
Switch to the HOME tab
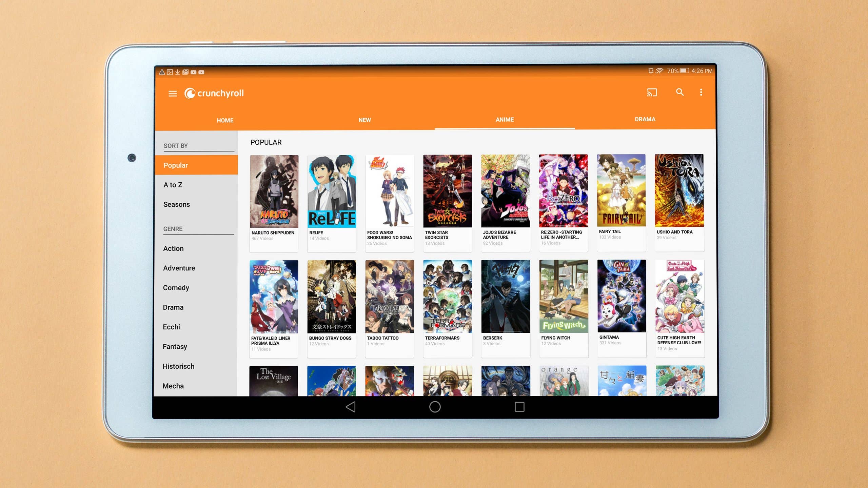(225, 120)
